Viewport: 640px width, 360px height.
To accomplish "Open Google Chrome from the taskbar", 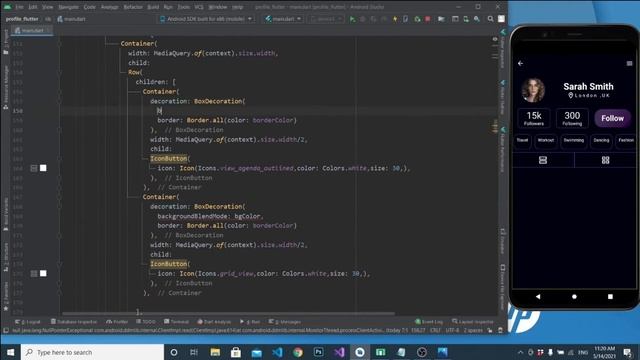I will coord(298,352).
